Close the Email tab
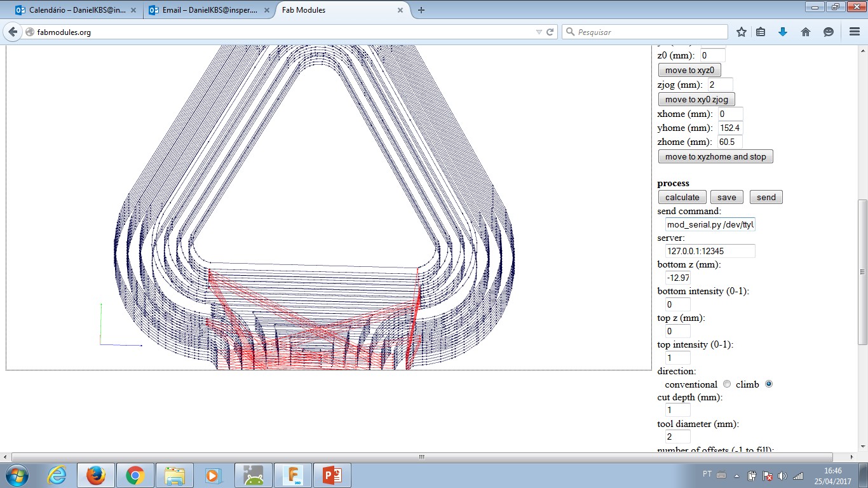The height and width of the screenshot is (488, 868). [266, 10]
